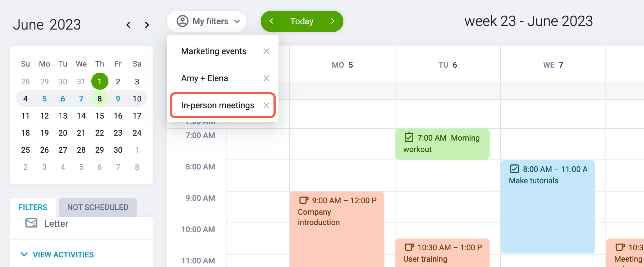Delete the Amy + Elena filter

[266, 78]
